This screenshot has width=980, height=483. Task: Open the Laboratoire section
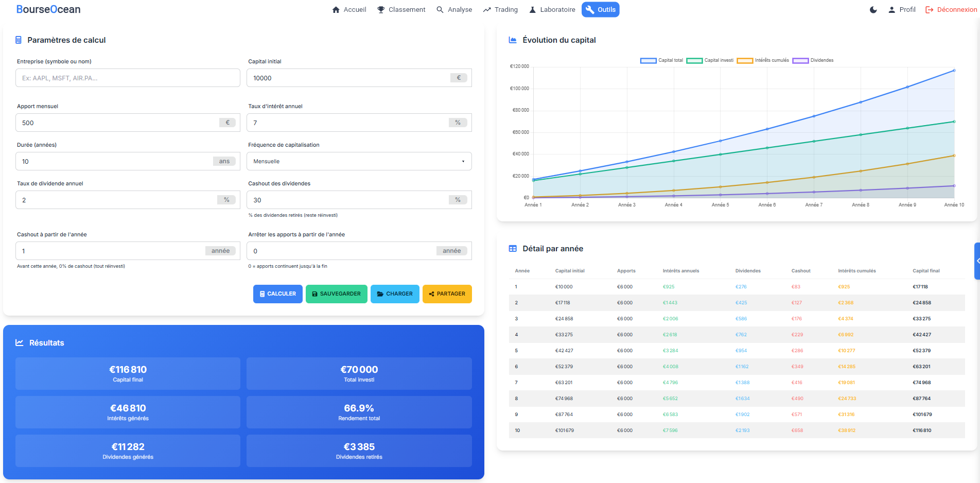552,10
